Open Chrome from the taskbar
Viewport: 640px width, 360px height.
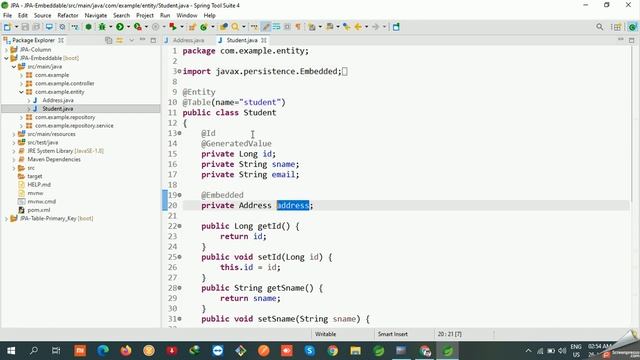pyautogui.click(x=332, y=351)
